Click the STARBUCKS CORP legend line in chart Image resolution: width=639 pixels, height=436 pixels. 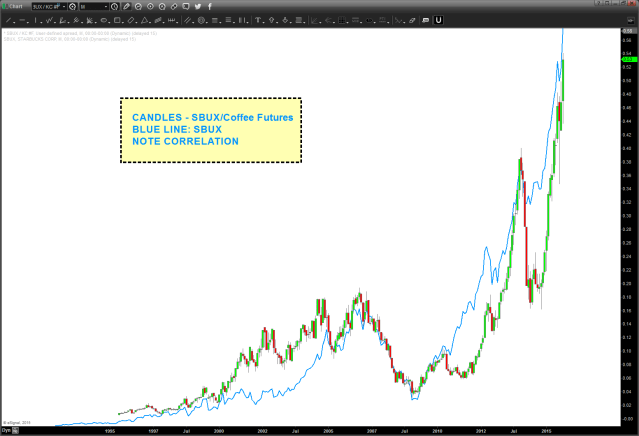coord(70,39)
